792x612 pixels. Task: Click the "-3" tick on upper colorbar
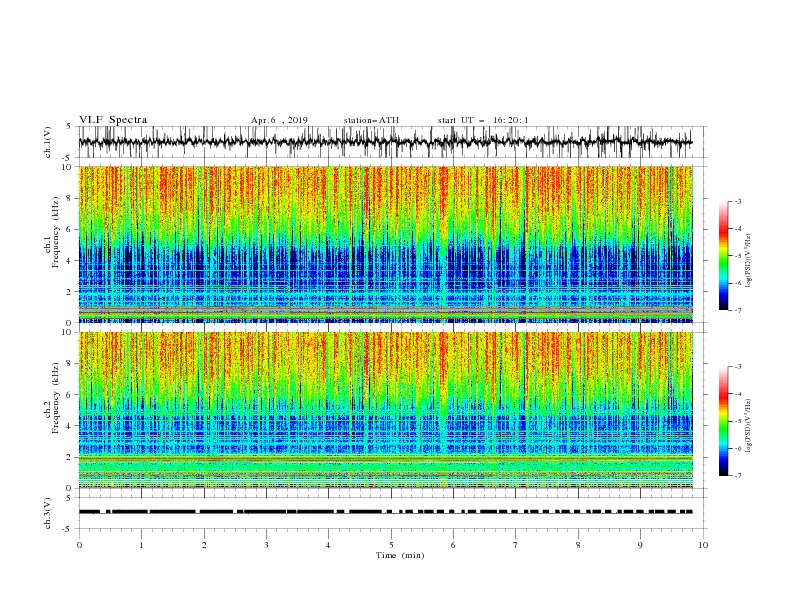[738, 201]
